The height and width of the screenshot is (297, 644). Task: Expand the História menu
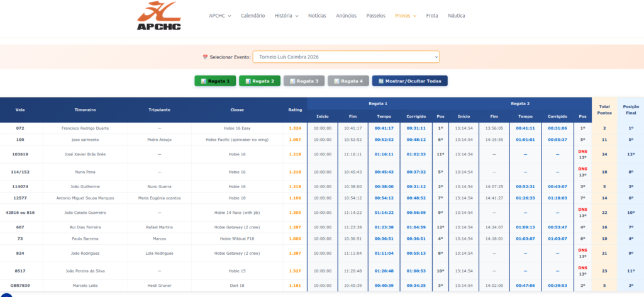(x=286, y=16)
